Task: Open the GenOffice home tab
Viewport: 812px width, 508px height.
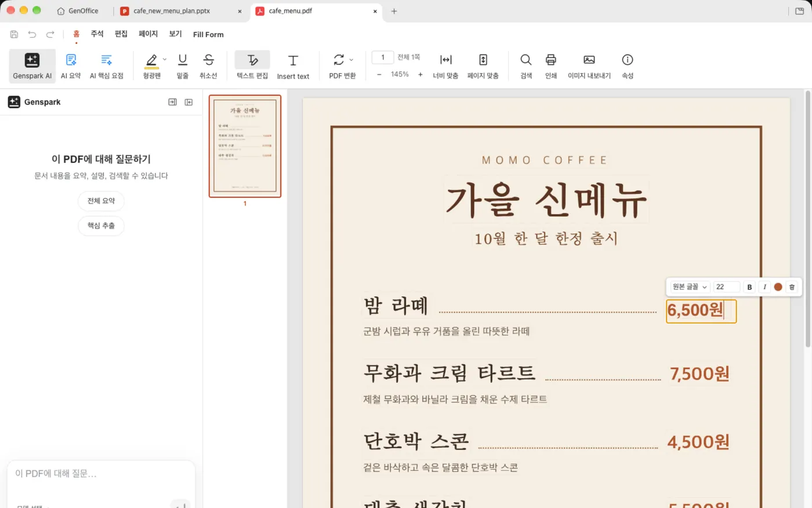Action: coord(78,11)
